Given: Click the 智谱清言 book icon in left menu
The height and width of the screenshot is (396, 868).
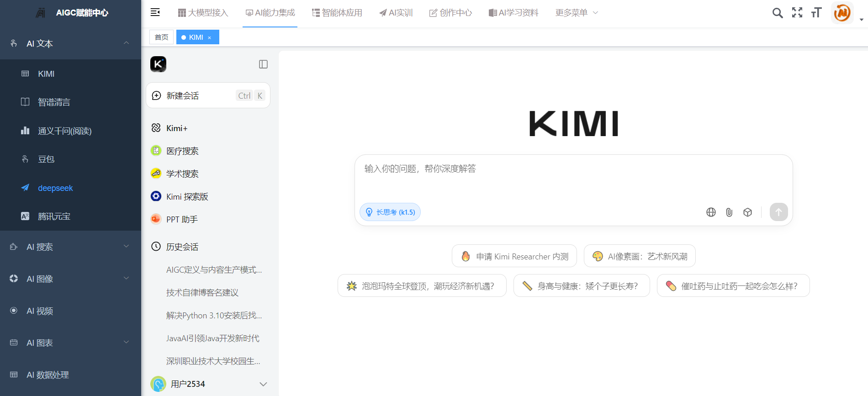Looking at the screenshot, I should point(25,101).
